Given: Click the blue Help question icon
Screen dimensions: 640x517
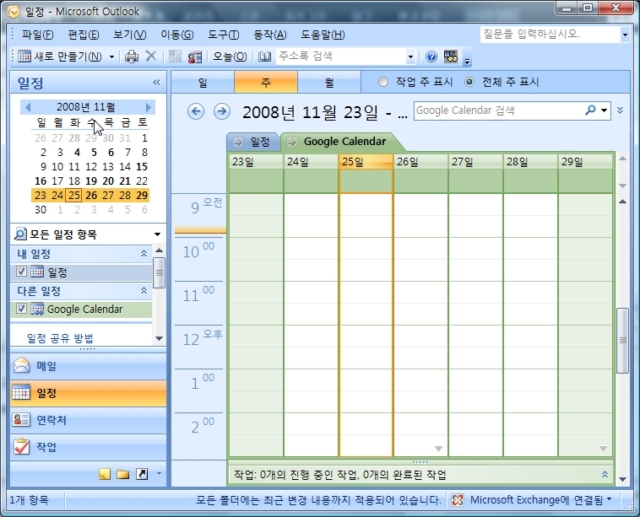Looking at the screenshot, I should point(431,56).
